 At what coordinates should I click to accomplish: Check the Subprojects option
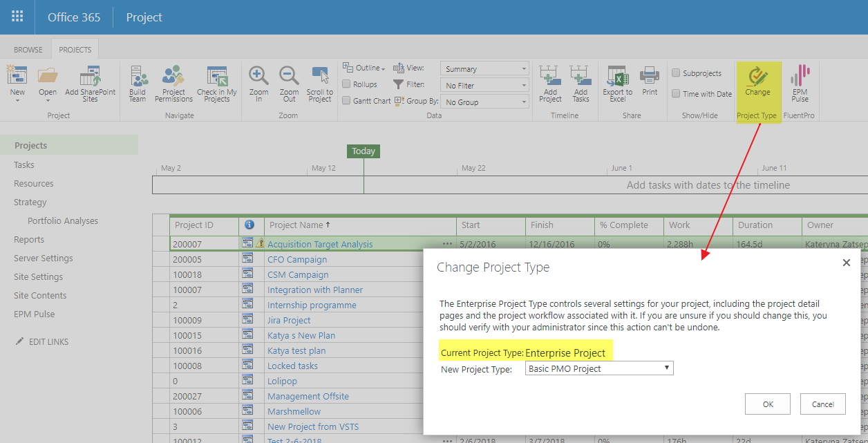676,73
